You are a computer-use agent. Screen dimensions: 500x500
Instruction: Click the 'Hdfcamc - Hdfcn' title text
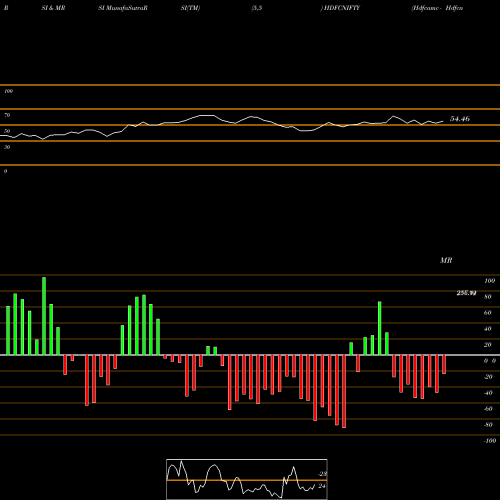point(437,8)
